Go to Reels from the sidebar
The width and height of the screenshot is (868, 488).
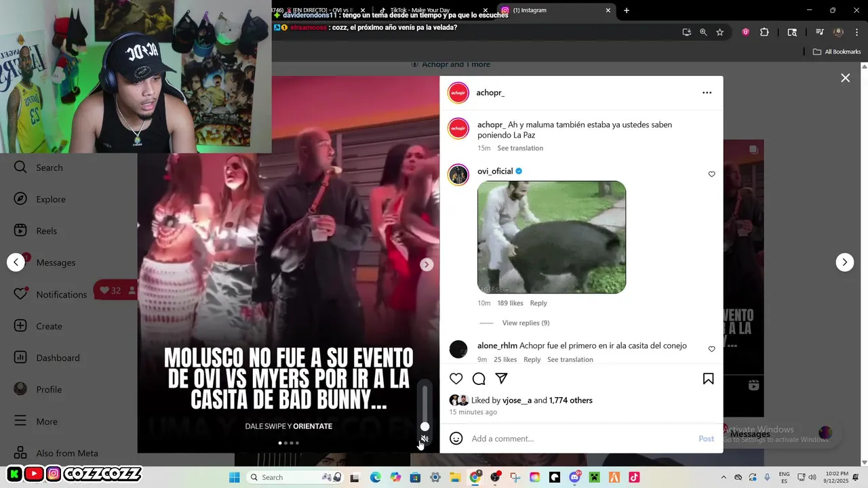(36, 230)
